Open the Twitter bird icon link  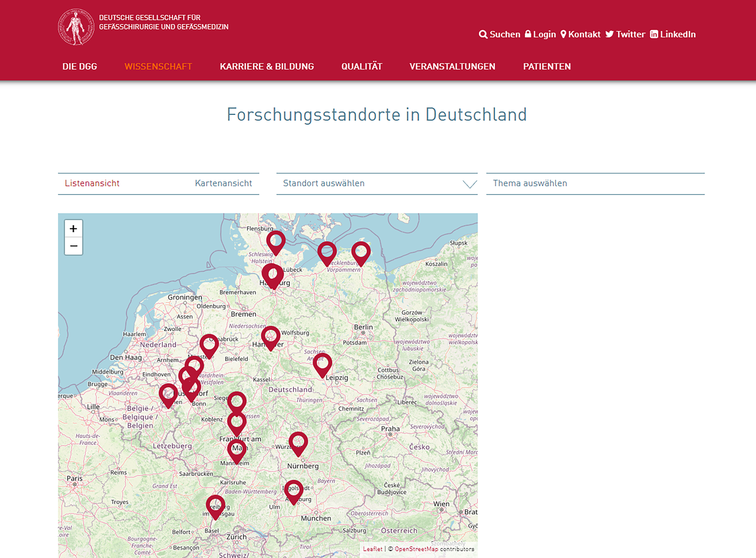coord(610,34)
